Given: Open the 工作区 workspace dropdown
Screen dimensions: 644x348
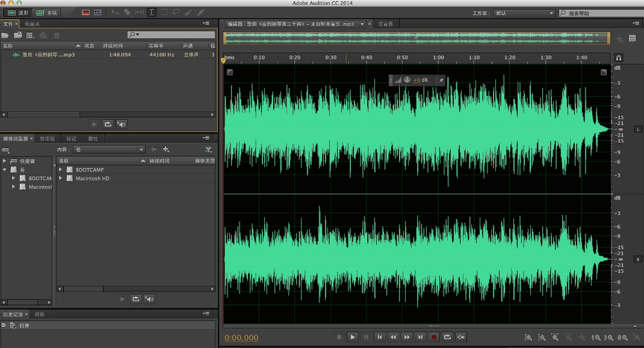Looking at the screenshot, I should [x=524, y=13].
